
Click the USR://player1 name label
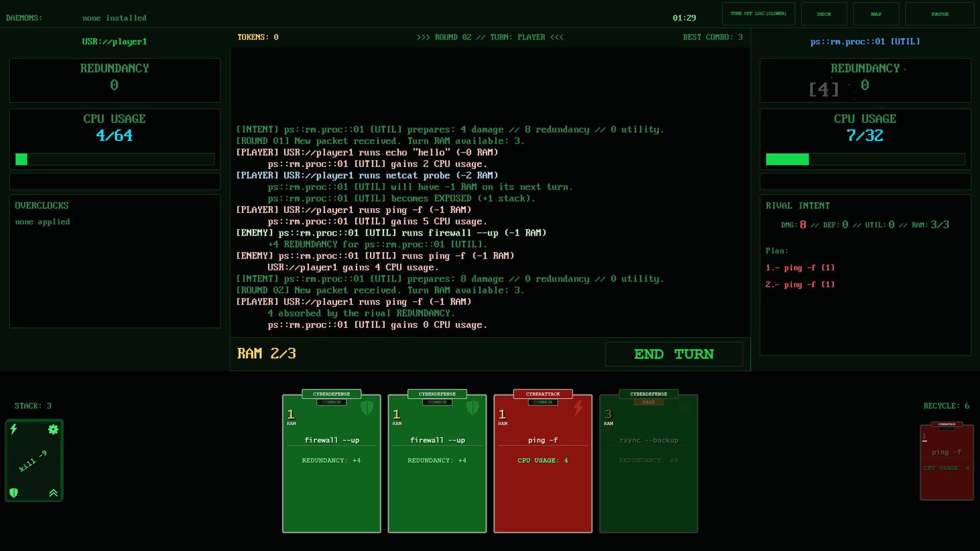tap(115, 41)
